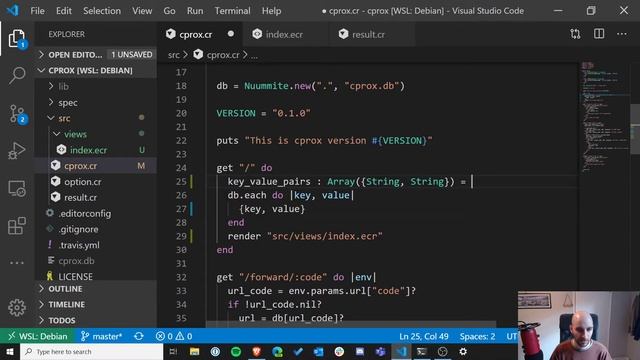This screenshot has height=360, width=640.
Task: Open the Explorer view in activity bar
Action: (x=17, y=38)
